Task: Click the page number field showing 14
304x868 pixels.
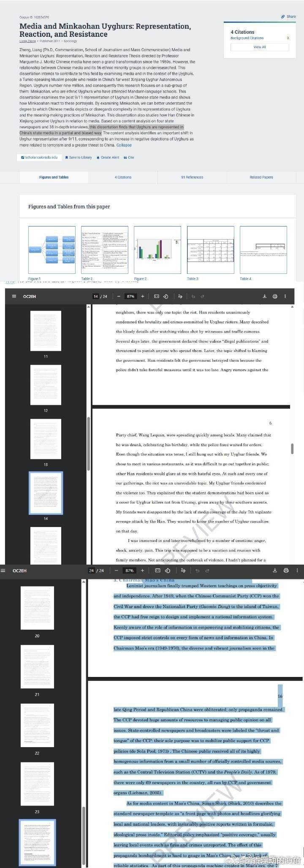Action: coord(96,296)
